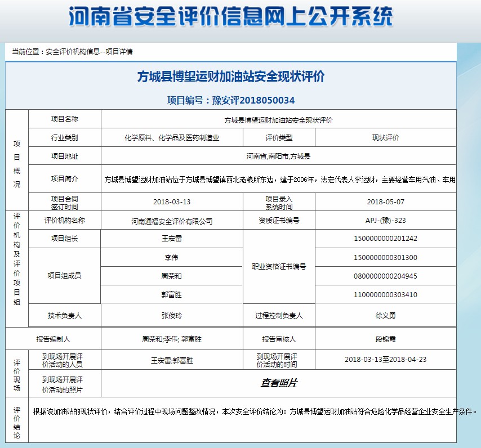Open the 查看照片 photo link
The image size is (481, 448).
pos(279,383)
